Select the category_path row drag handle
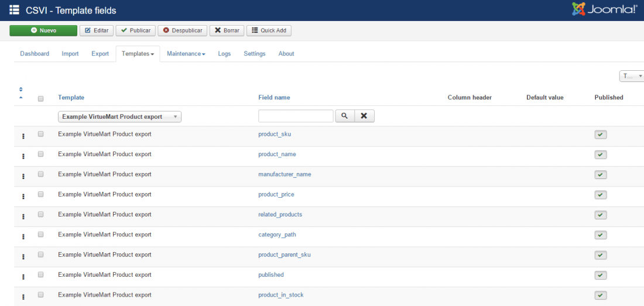 [23, 237]
